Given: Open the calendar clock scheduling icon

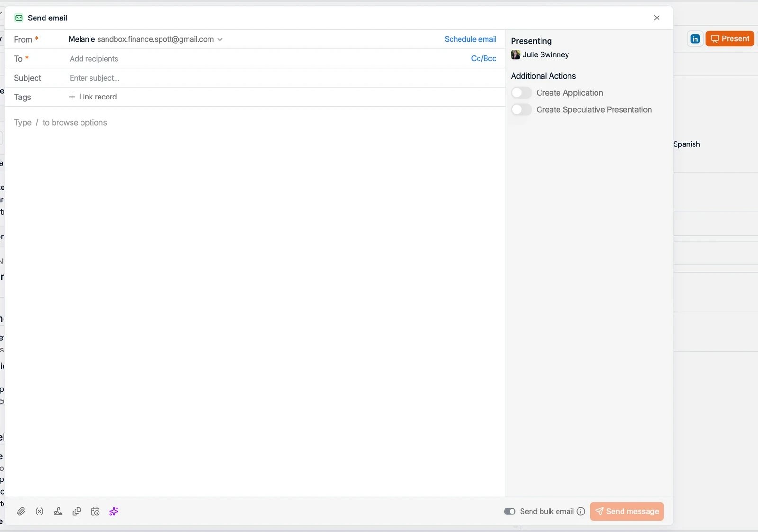Looking at the screenshot, I should coord(95,512).
